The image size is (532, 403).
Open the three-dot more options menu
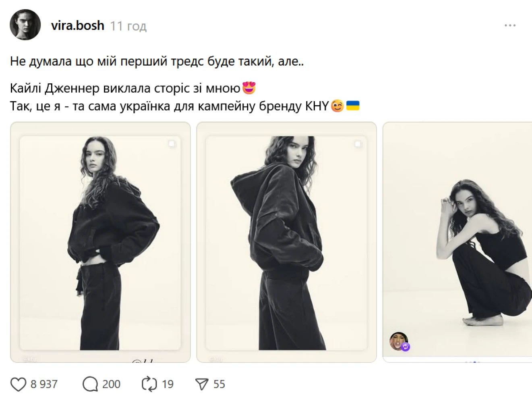pos(510,25)
